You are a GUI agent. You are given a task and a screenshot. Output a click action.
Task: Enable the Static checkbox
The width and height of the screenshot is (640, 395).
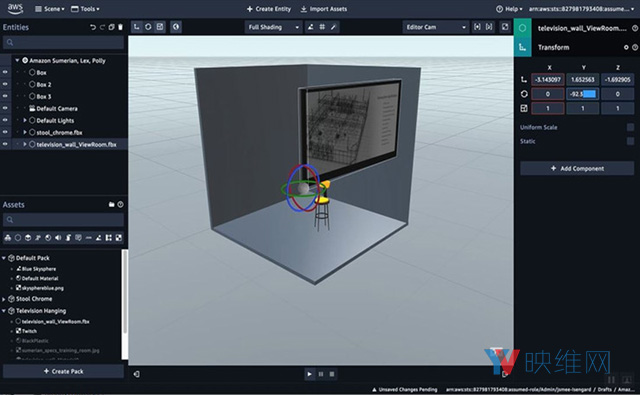pos(630,141)
